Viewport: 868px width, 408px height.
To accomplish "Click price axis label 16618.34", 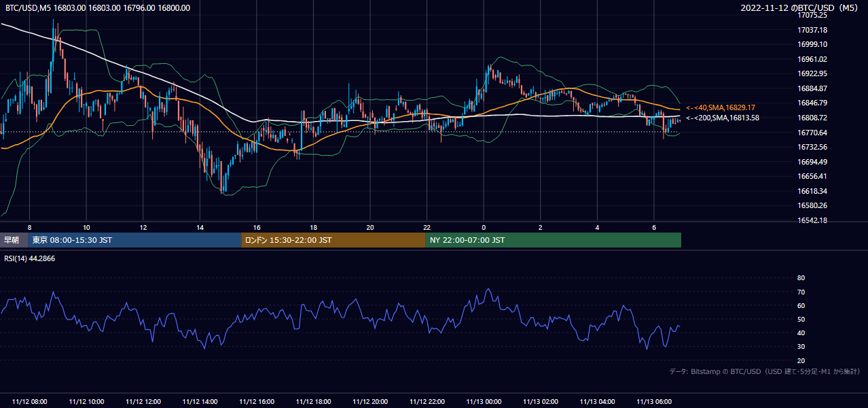I will pos(812,191).
